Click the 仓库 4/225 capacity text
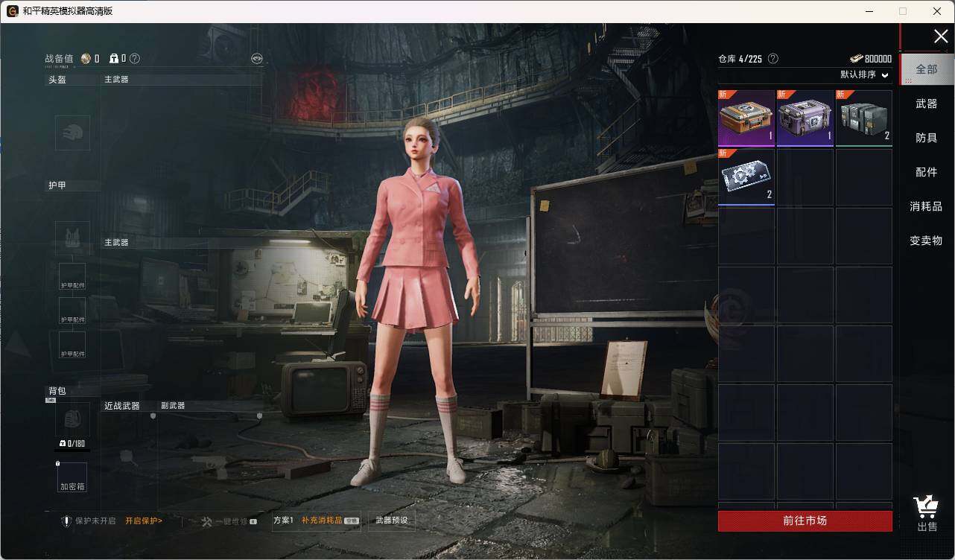Viewport: 955px width, 560px height. 740,59
